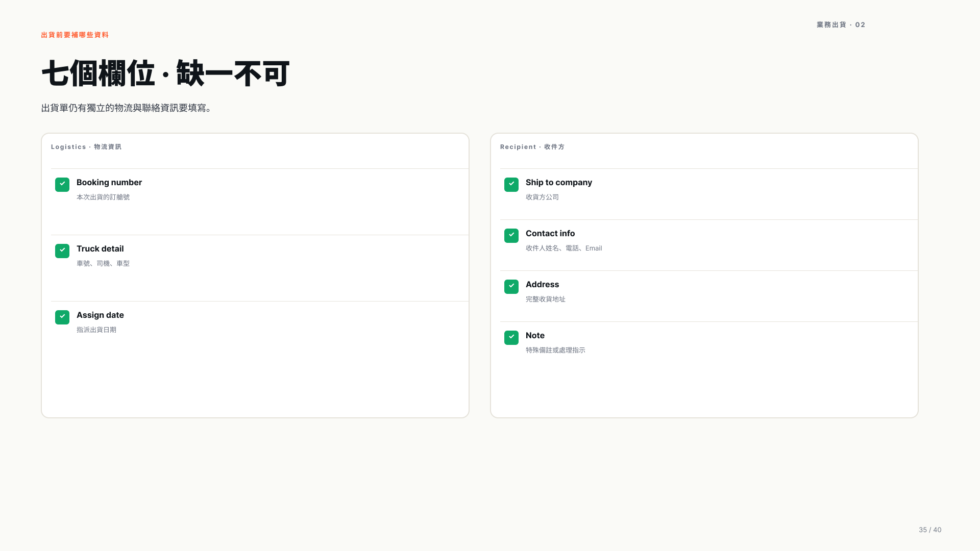Toggle the Truck detail checkbox
Screen dimensions: 980x551
click(62, 251)
